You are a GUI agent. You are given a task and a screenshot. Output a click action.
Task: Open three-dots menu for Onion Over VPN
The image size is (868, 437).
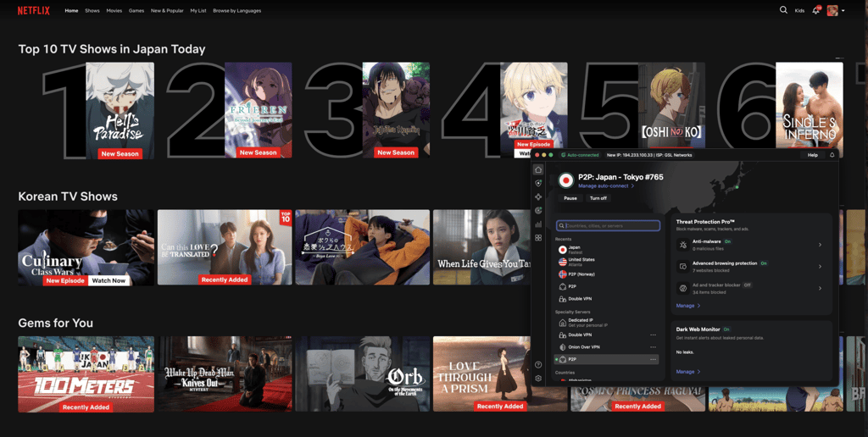pyautogui.click(x=653, y=347)
